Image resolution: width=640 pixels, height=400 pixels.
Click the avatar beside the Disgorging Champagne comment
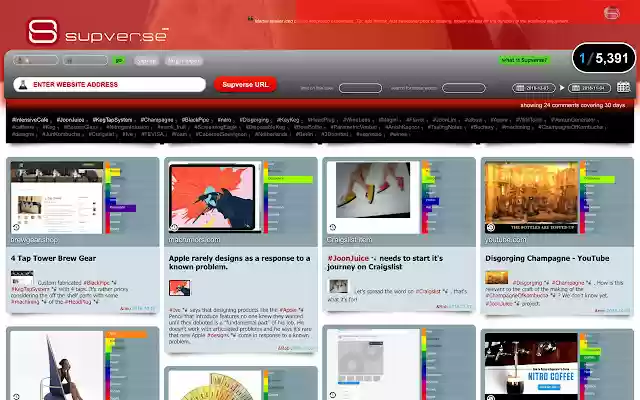(496, 277)
